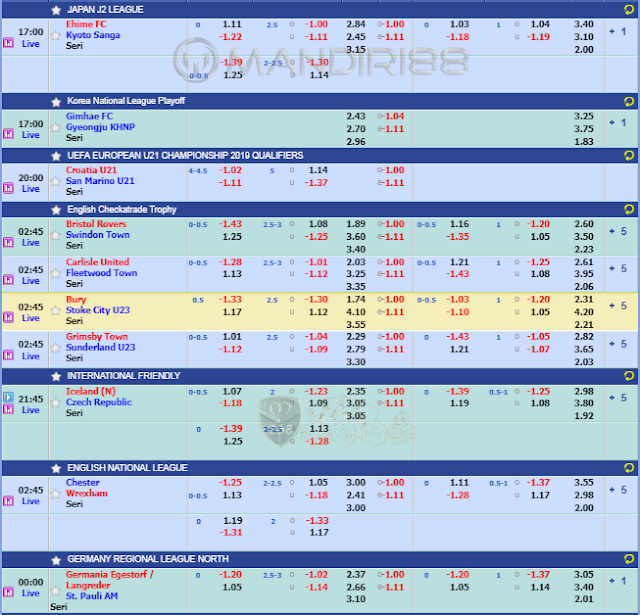This screenshot has height=615, width=640.
Task: Refresh the ENGLISH NATIONAL LEAGUE section
Action: (x=629, y=468)
